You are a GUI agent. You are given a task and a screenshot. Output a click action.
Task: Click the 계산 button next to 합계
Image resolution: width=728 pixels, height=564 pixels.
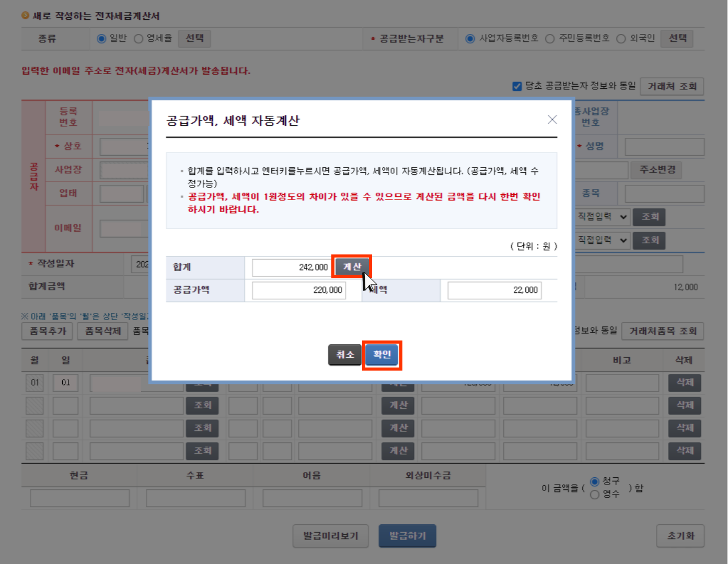tap(352, 267)
